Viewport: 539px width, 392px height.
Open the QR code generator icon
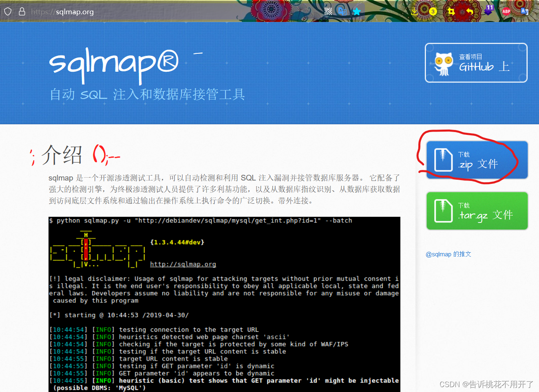click(328, 11)
